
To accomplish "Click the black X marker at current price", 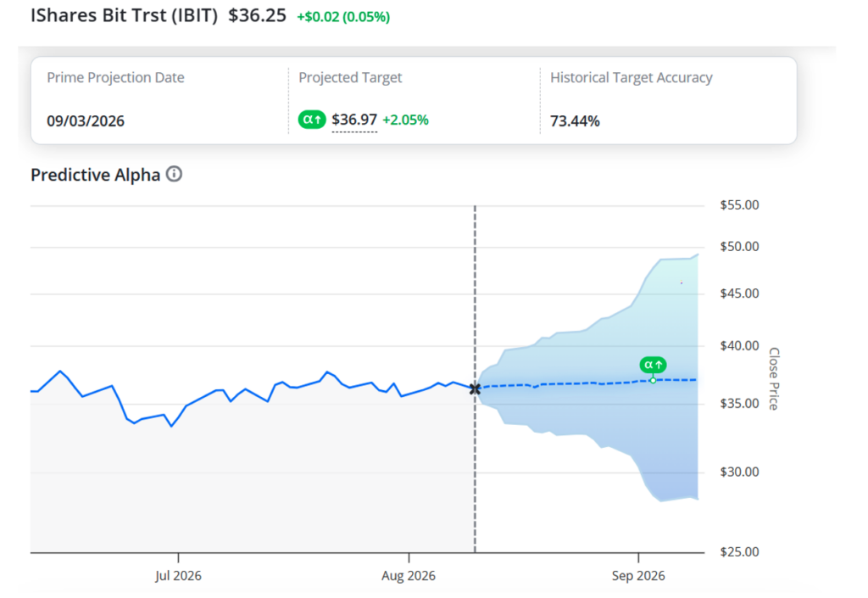I will [475, 388].
